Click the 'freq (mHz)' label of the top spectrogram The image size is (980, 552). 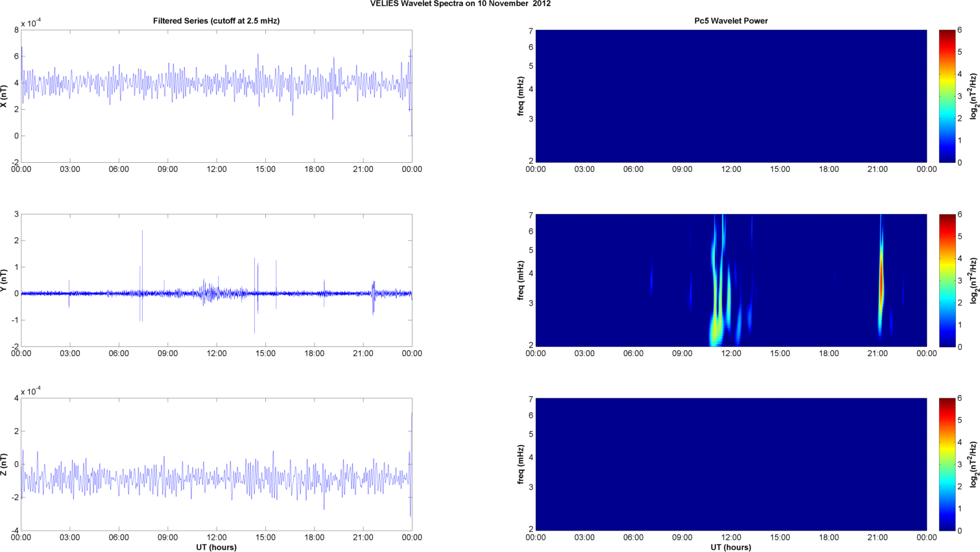click(x=521, y=96)
